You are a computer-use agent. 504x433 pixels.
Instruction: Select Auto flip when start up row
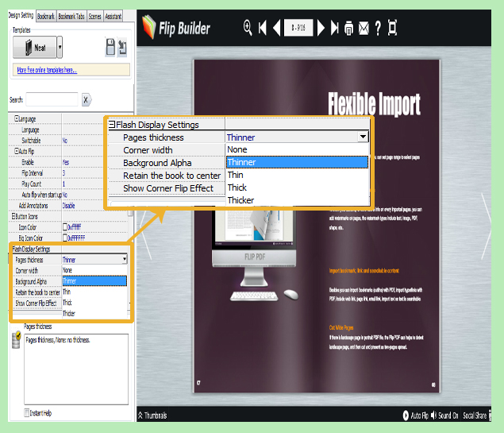56,195
